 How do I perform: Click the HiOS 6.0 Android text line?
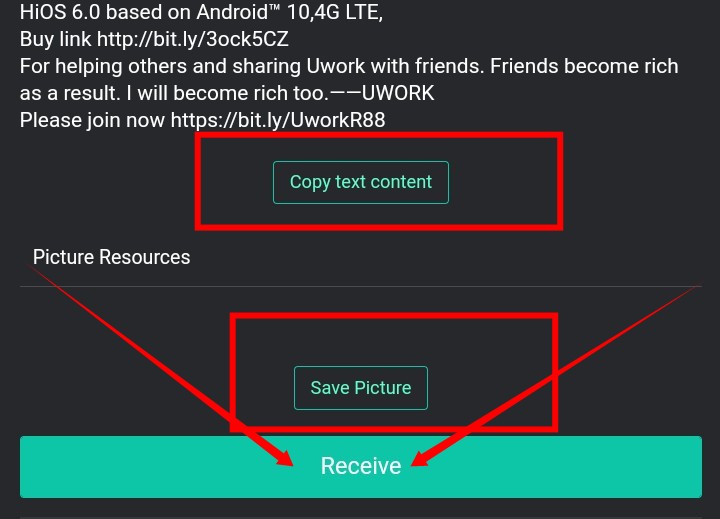(201, 12)
